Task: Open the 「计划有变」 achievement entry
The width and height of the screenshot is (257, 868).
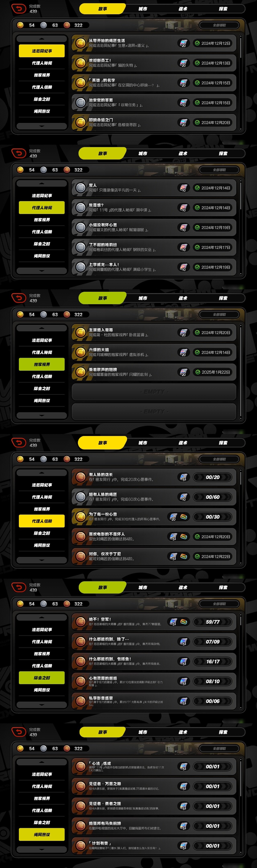Action: pos(154,845)
